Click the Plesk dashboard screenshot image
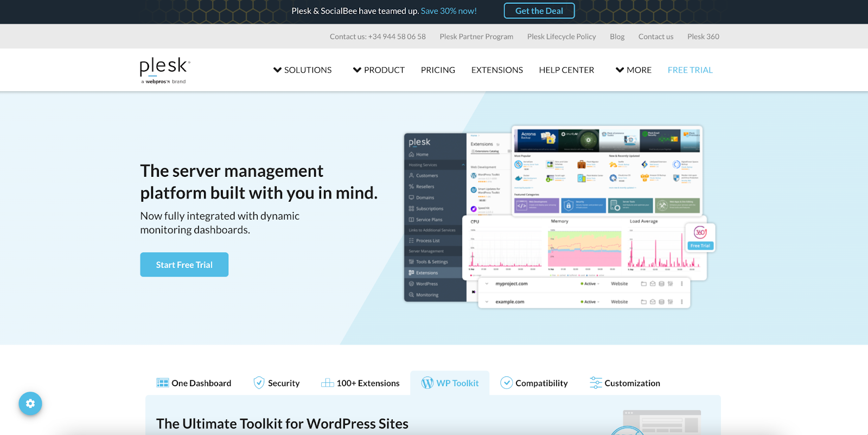The width and height of the screenshot is (868, 435). tap(559, 217)
